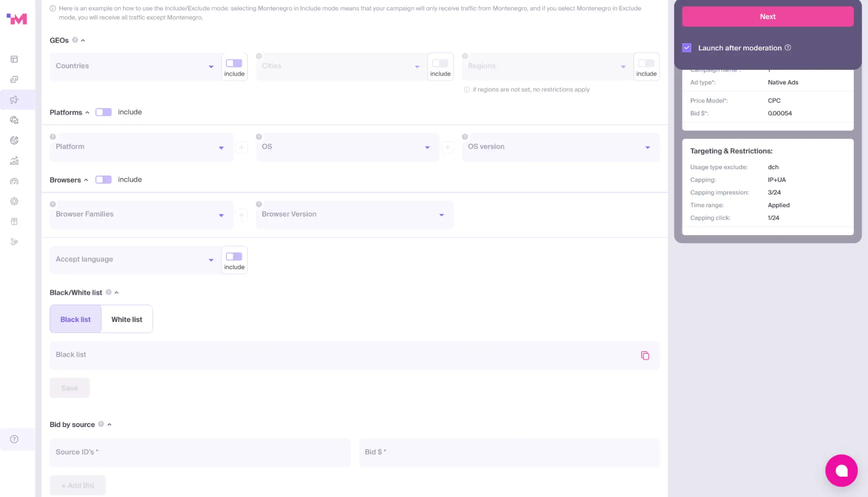
Task: Open the Countries dropdown
Action: (x=135, y=66)
